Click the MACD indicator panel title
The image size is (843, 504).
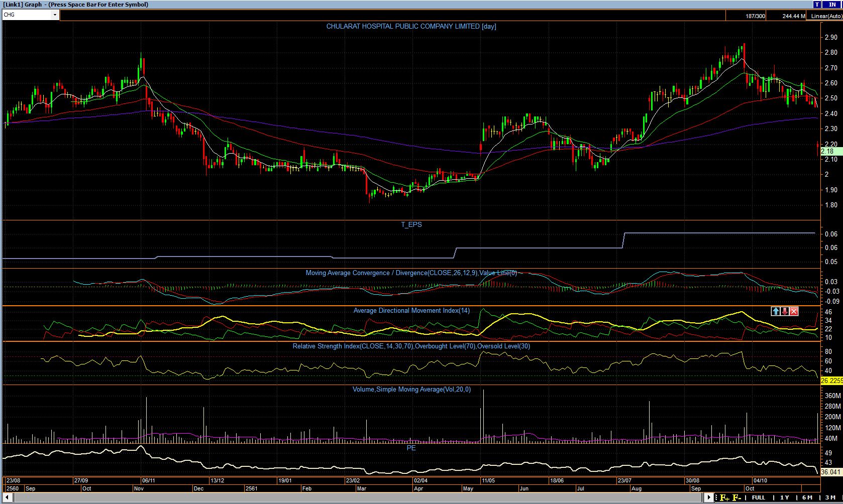(x=411, y=273)
